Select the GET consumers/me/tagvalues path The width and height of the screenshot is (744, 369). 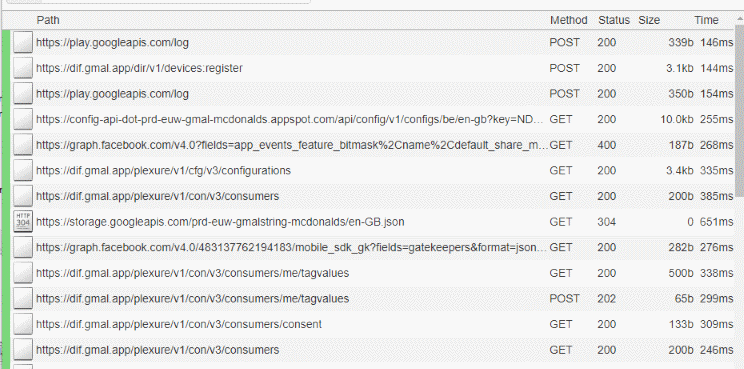coord(193,273)
